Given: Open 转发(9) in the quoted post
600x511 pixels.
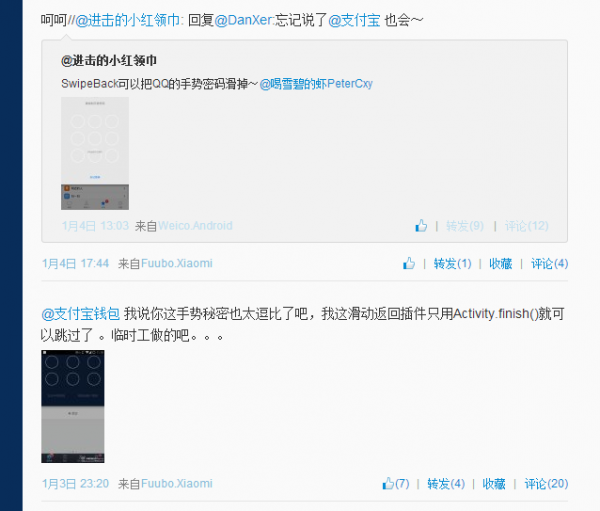Looking at the screenshot, I should pyautogui.click(x=465, y=226).
